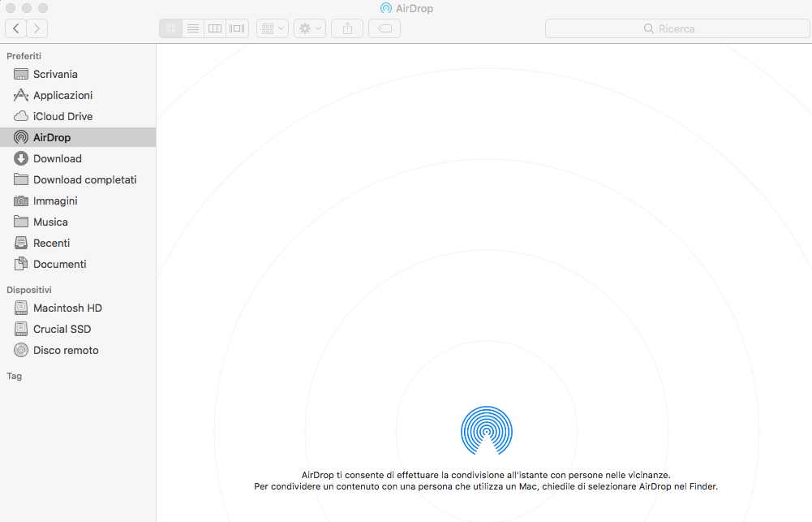Select Macintosh HD under Dispositivi
The image size is (812, 522).
coord(67,308)
